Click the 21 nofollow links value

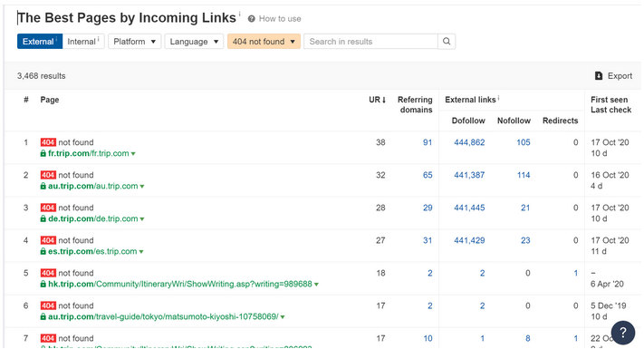click(525, 208)
